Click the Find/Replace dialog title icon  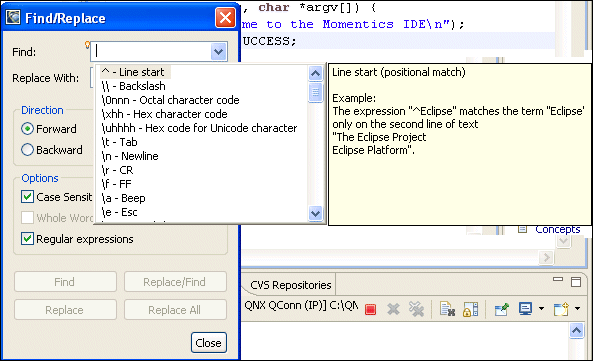[x=13, y=18]
